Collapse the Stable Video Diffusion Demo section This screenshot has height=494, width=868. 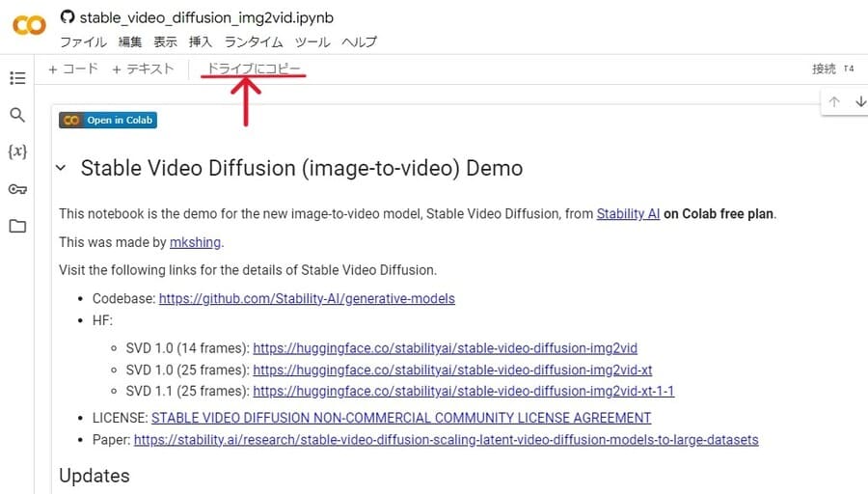click(x=61, y=168)
